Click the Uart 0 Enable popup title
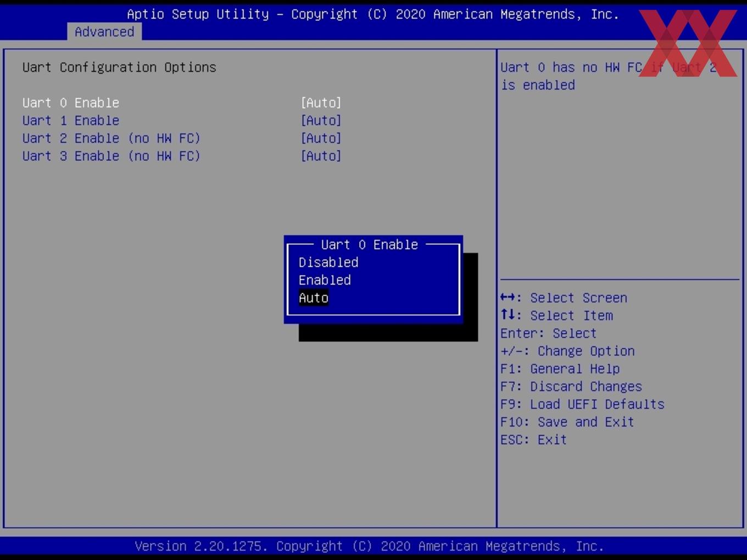 370,244
